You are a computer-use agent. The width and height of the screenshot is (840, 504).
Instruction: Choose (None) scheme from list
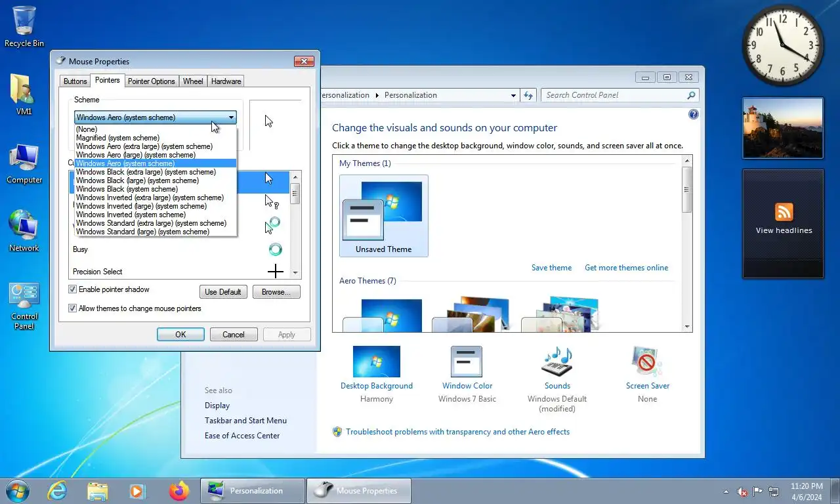155,129
